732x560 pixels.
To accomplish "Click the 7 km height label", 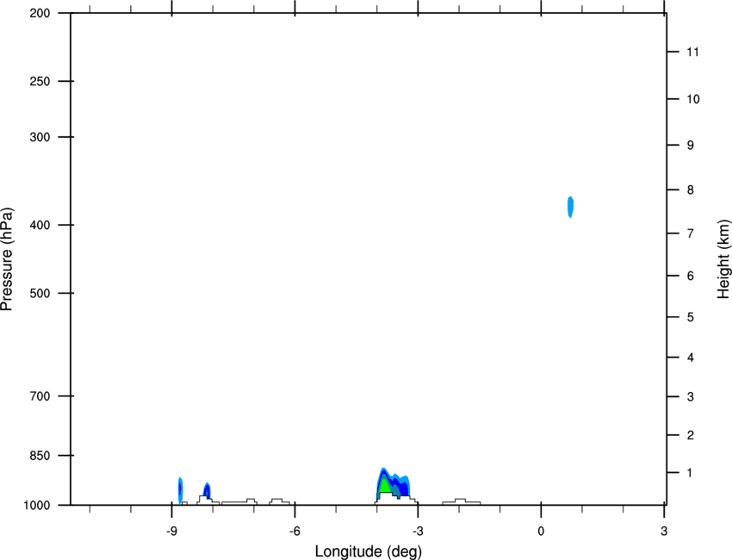I will (x=691, y=233).
